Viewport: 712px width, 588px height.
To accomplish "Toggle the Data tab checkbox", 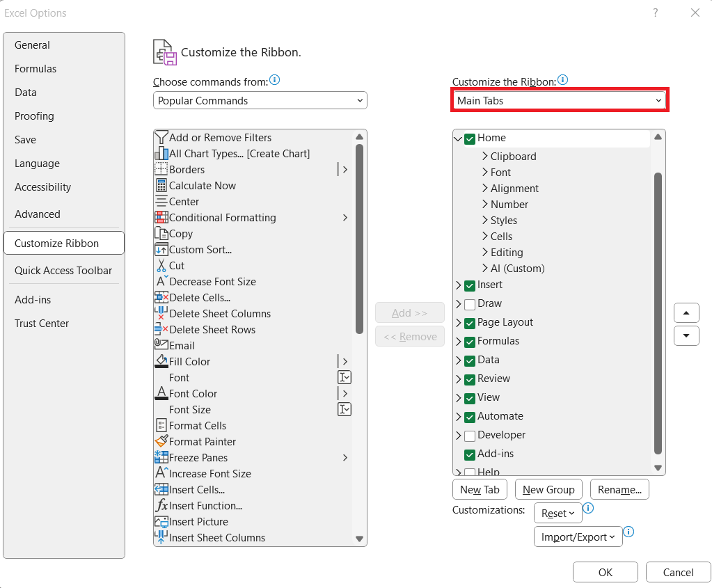I will click(470, 361).
